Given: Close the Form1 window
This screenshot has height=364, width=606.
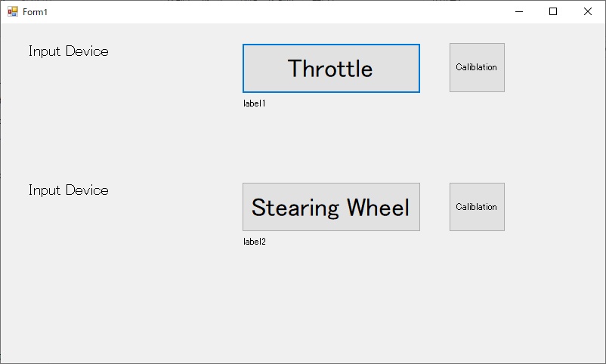Looking at the screenshot, I should tap(588, 11).
